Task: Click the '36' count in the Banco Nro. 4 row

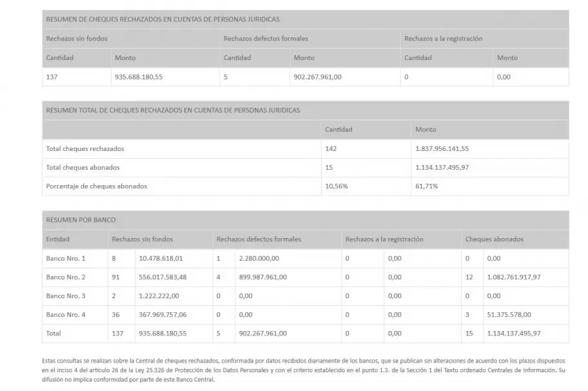Action: pyautogui.click(x=115, y=314)
